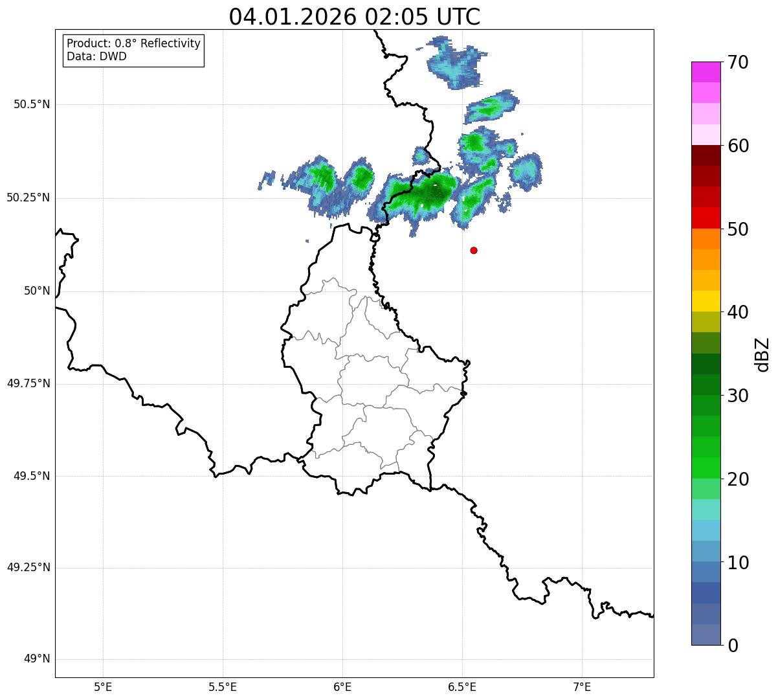The height and width of the screenshot is (700, 778).
Task: Click the colorbar '70' tick label
Action: 738,62
